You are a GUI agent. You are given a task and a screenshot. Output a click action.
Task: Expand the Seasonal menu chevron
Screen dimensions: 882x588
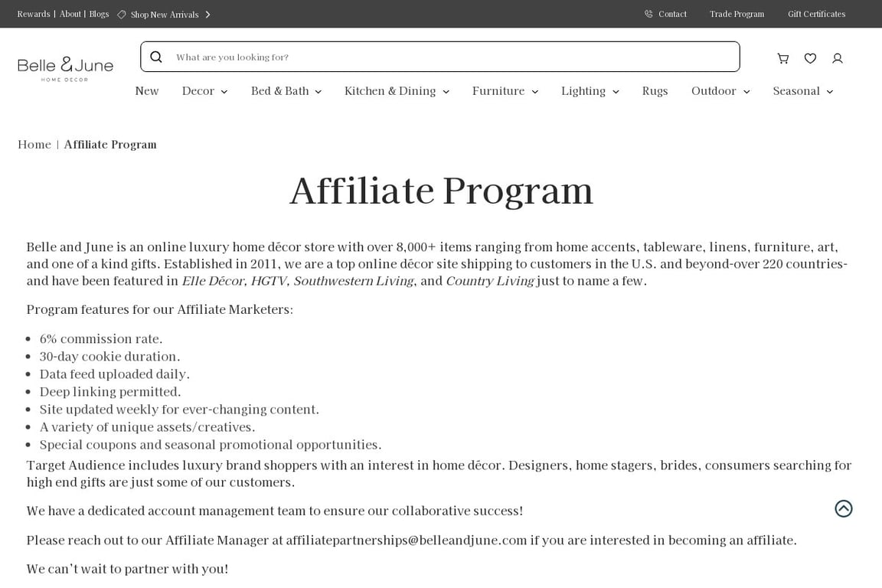829,92
